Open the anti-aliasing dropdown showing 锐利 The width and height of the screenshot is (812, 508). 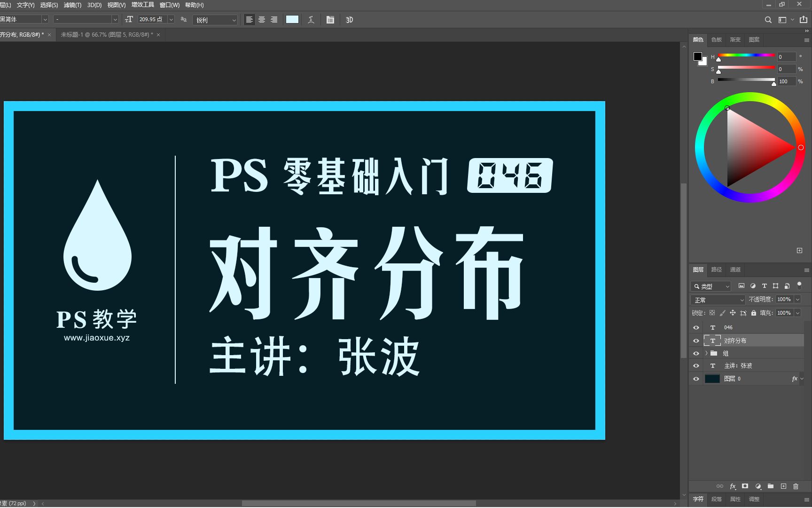pyautogui.click(x=215, y=20)
